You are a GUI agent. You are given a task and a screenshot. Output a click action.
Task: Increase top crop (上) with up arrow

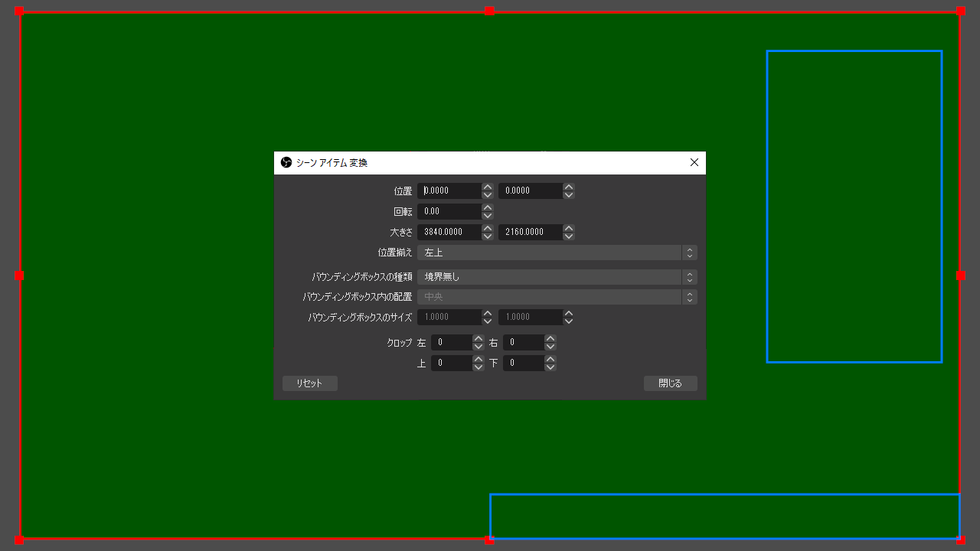(479, 359)
